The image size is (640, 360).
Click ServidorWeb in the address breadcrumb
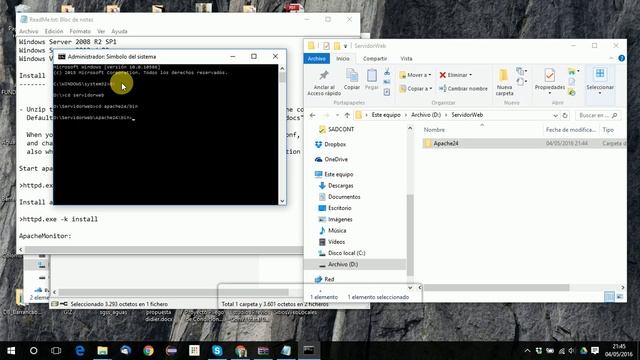coord(467,115)
